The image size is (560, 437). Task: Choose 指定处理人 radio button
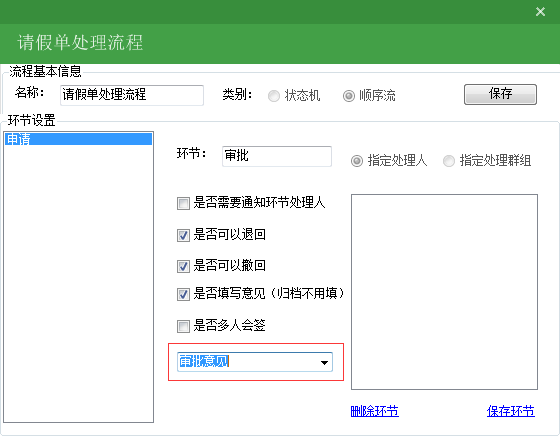[x=356, y=161]
